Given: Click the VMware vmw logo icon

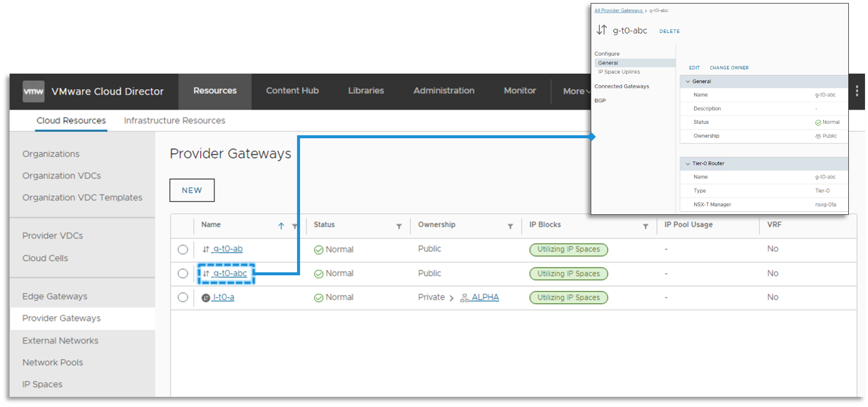Looking at the screenshot, I should coord(34,91).
